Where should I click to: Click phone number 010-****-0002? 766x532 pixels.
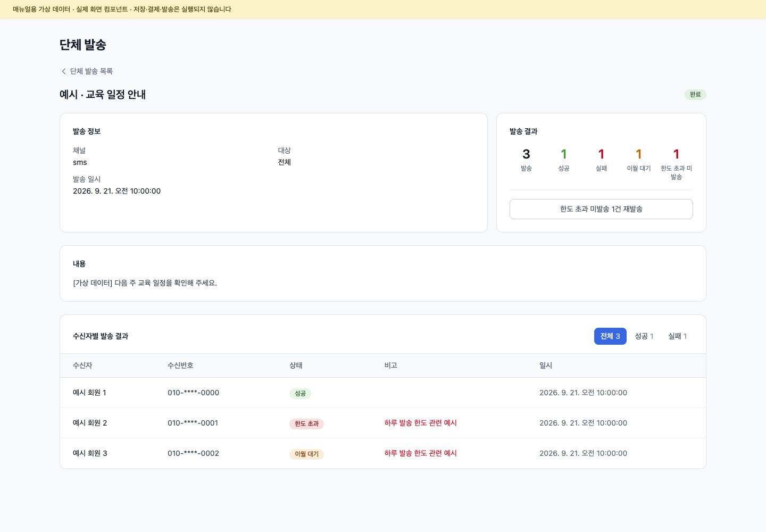click(x=193, y=453)
